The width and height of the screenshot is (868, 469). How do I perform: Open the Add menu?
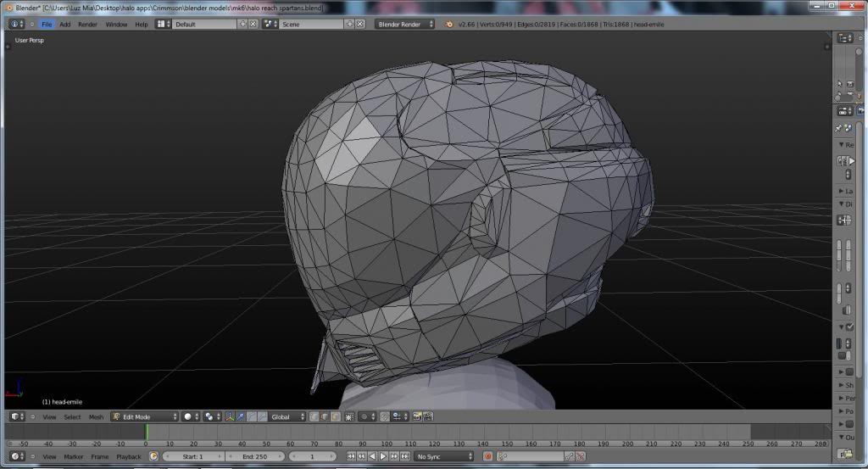(x=64, y=25)
